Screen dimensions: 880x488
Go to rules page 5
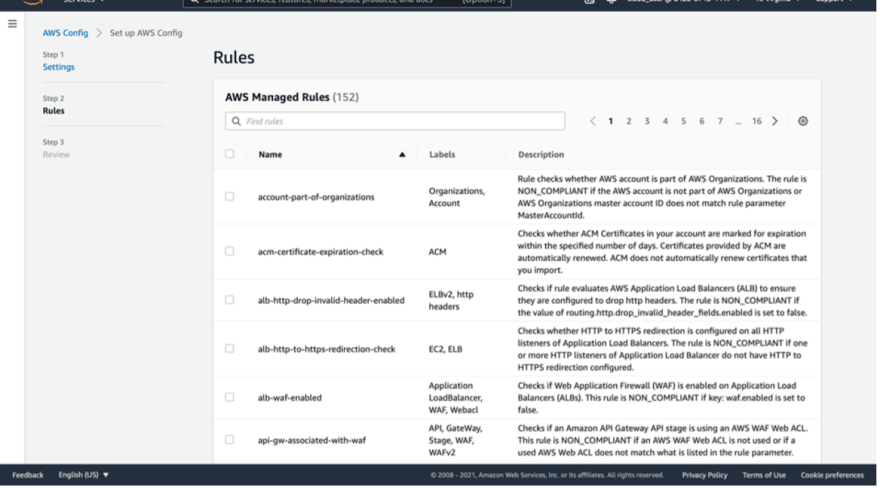[x=683, y=121]
